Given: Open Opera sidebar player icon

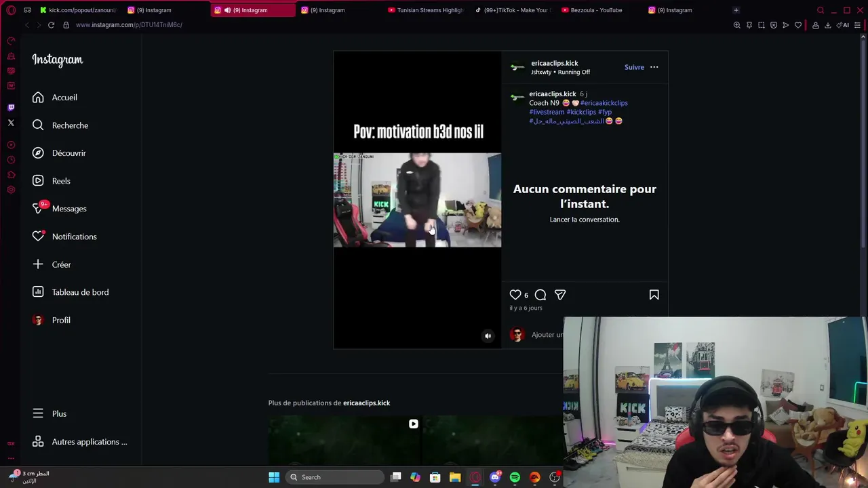Looking at the screenshot, I should click(11, 145).
